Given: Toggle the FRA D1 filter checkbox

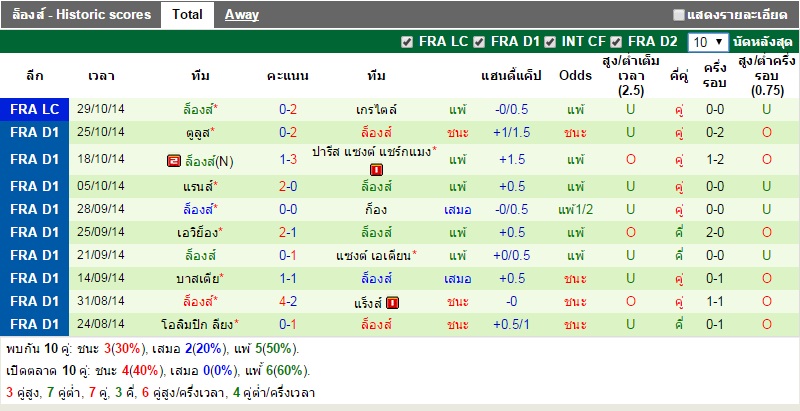Looking at the screenshot, I should click(x=480, y=42).
